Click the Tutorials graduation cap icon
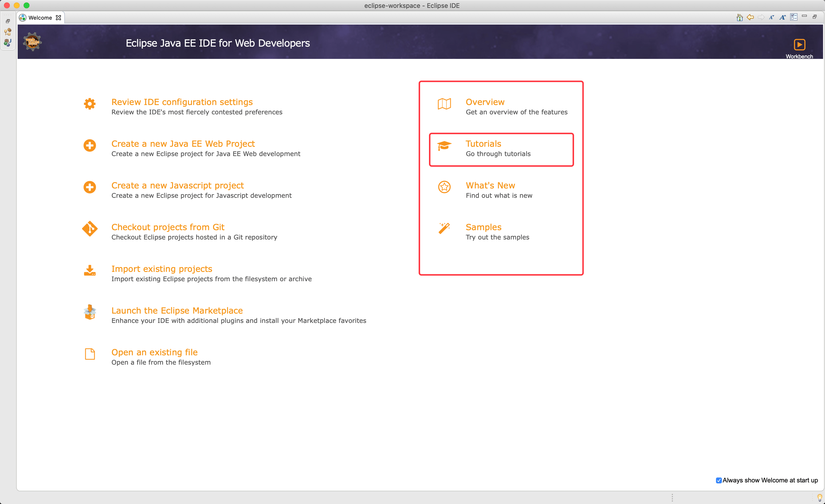This screenshot has height=504, width=825. (444, 146)
